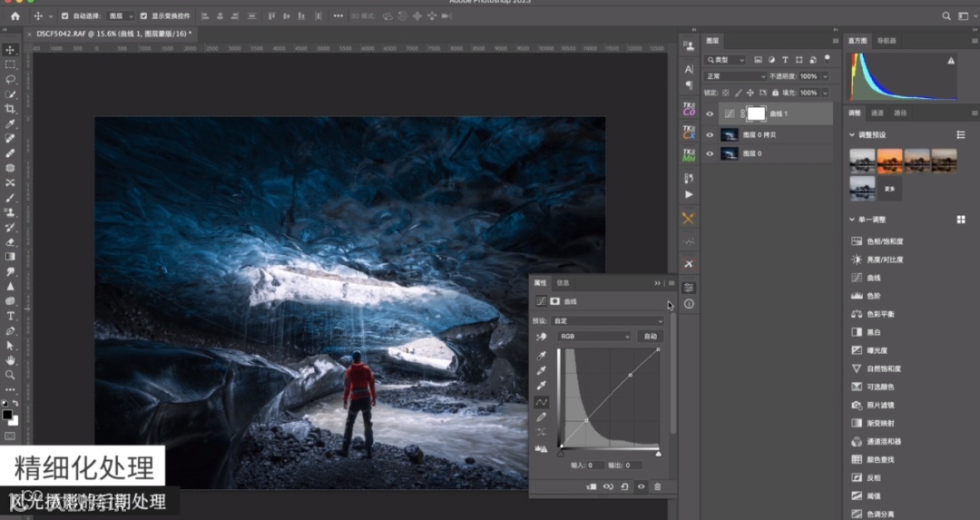Open the TK8 Cx panel icon
Image resolution: width=980 pixels, height=520 pixels.
click(x=689, y=132)
